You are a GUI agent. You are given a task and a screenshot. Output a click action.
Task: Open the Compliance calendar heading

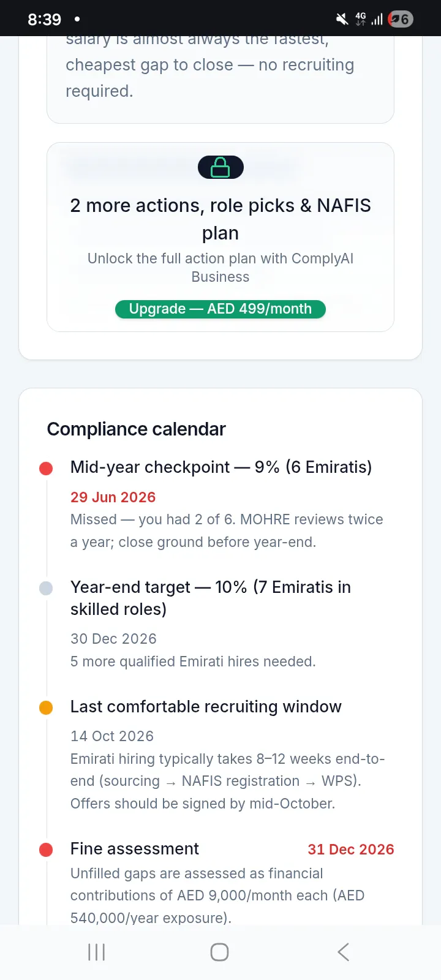point(136,429)
